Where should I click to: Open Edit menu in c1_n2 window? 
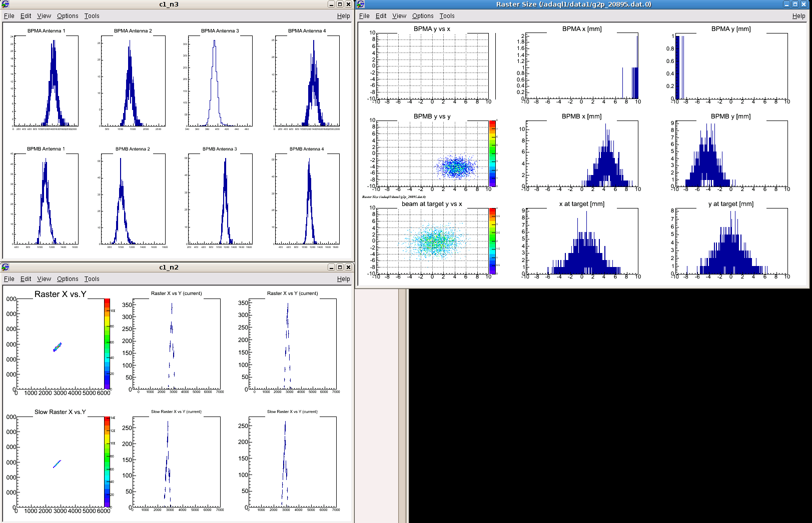(26, 279)
